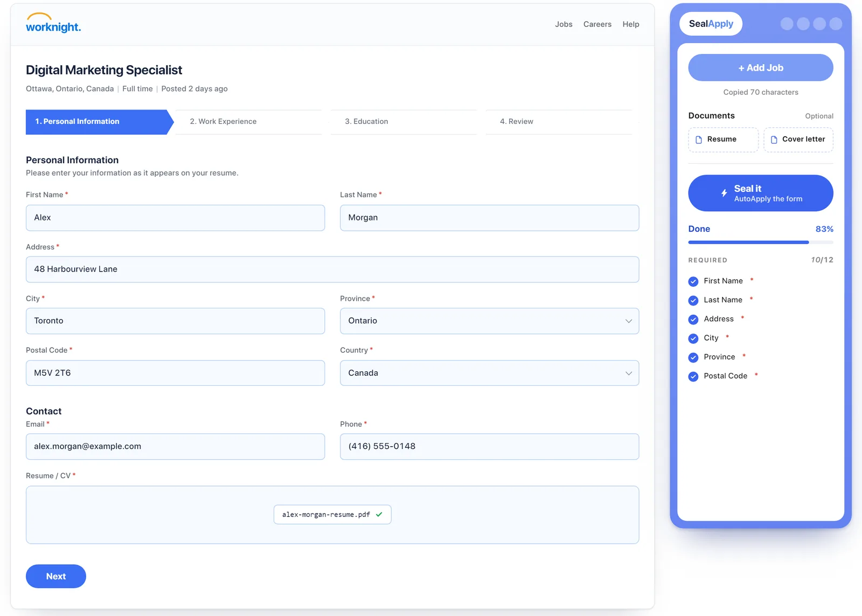The image size is (862, 616).
Task: Go to step 2 Work Experience
Action: 248,122
